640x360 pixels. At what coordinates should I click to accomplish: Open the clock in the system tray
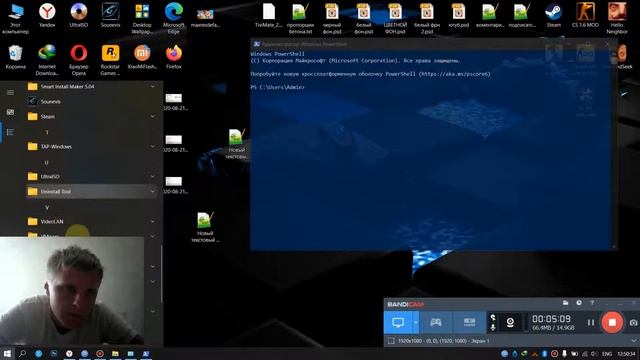pos(627,353)
